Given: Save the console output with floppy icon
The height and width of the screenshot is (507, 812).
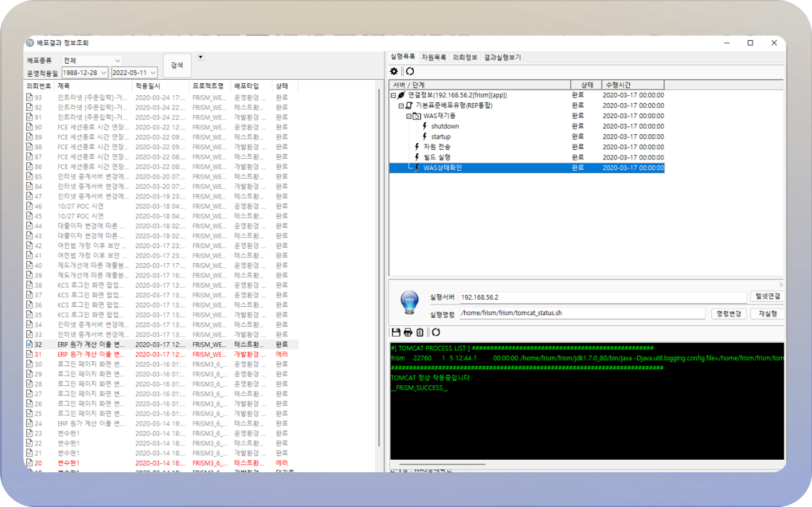Looking at the screenshot, I should tap(395, 332).
